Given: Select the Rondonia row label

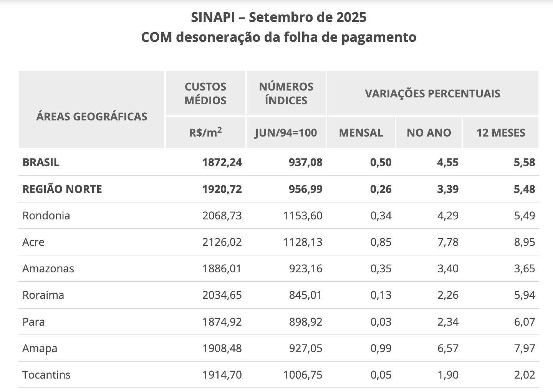Looking at the screenshot, I should pyautogui.click(x=46, y=216).
